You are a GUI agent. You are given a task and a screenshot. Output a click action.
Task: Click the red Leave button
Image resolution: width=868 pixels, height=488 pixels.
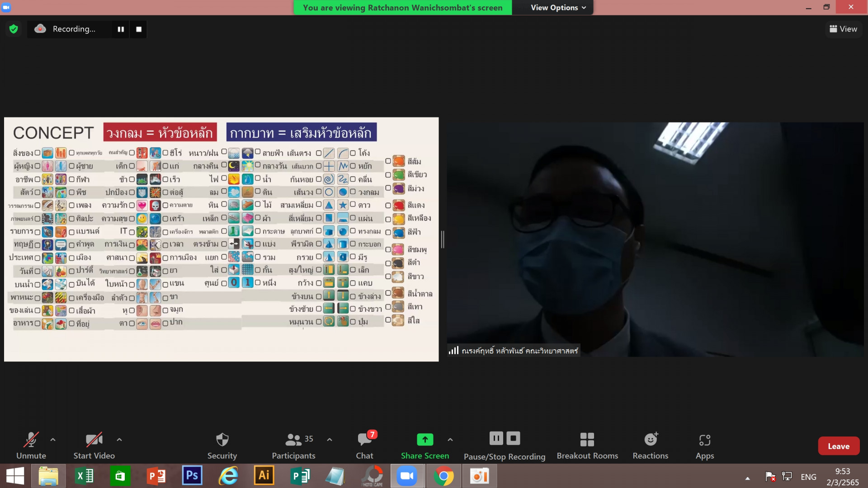[838, 446]
